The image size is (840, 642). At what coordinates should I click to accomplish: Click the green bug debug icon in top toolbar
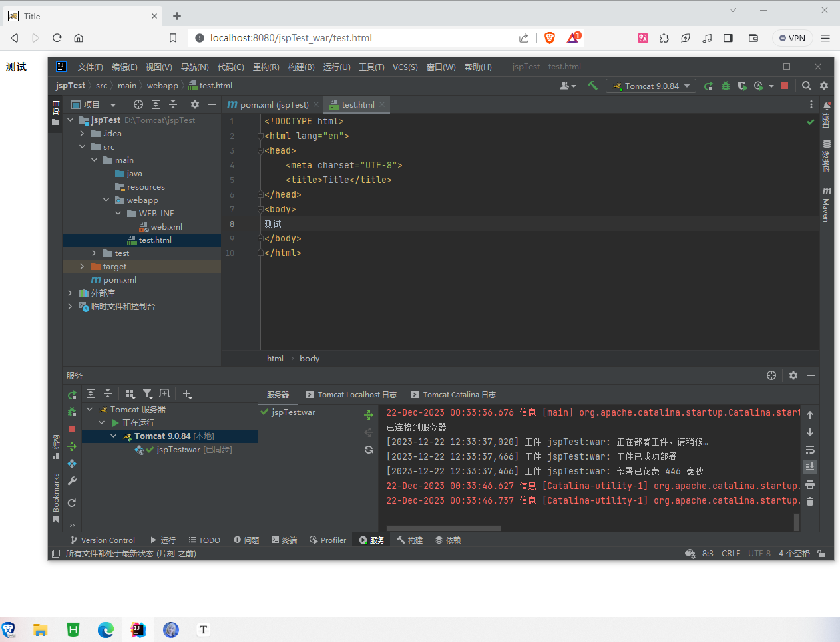(726, 86)
